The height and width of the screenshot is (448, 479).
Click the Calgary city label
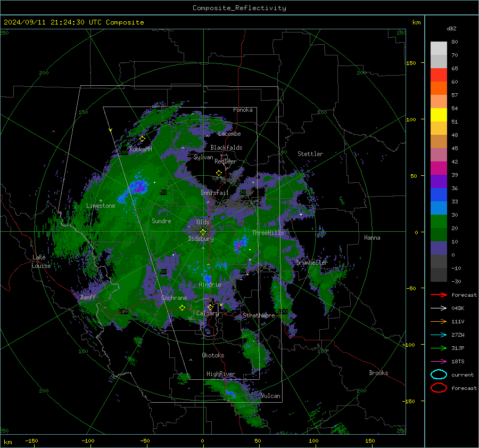(208, 313)
